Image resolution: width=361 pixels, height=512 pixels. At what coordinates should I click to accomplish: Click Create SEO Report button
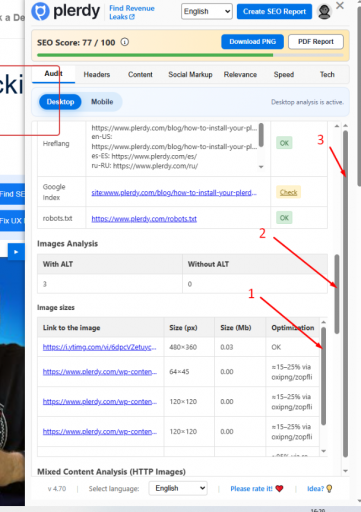click(274, 11)
